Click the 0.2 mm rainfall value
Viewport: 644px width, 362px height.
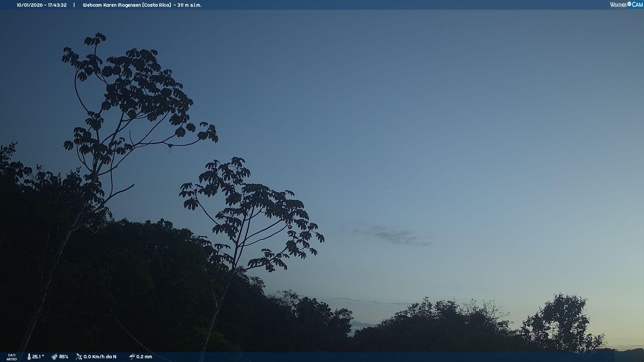pos(144,357)
